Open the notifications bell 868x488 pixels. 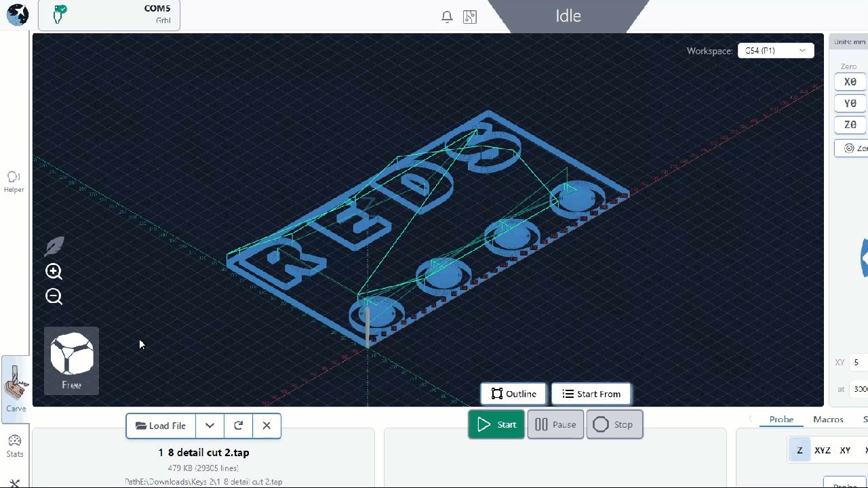pos(447,17)
